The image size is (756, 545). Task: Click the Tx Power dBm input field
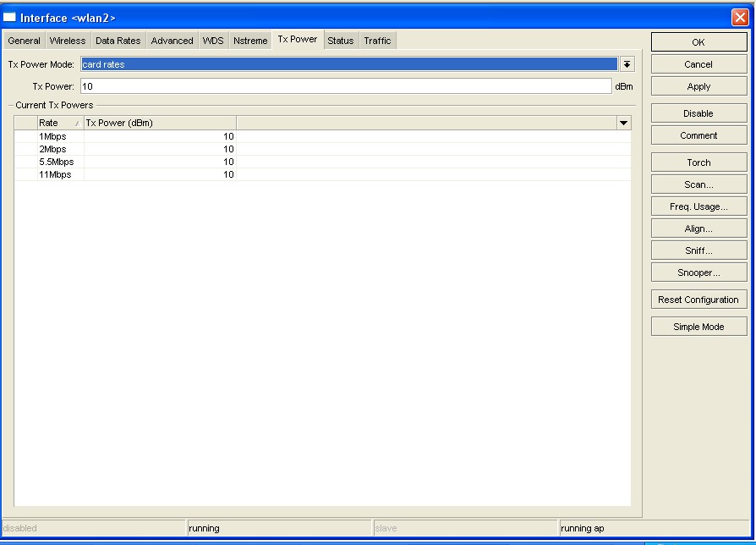[346, 86]
